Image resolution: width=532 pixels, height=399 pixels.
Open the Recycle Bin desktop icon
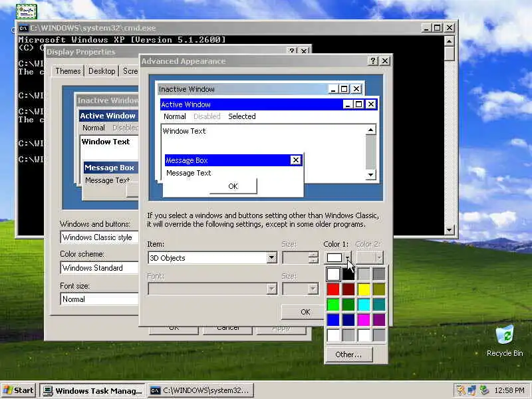[505, 340]
